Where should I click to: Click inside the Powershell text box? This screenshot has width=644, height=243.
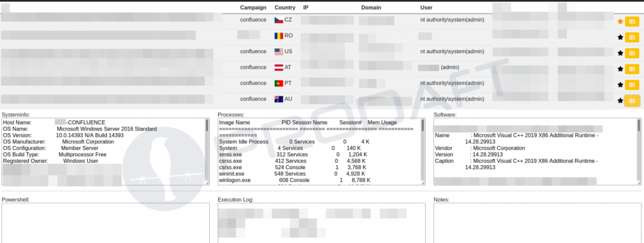click(106, 223)
